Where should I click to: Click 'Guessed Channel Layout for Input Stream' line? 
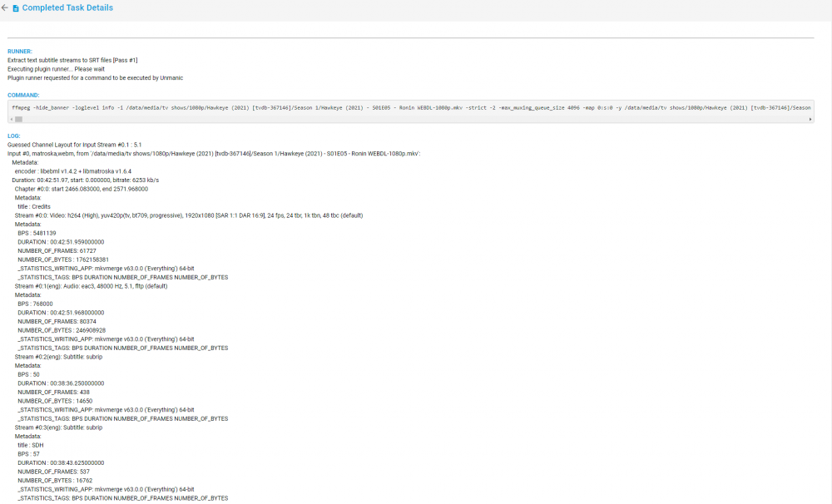click(x=75, y=145)
